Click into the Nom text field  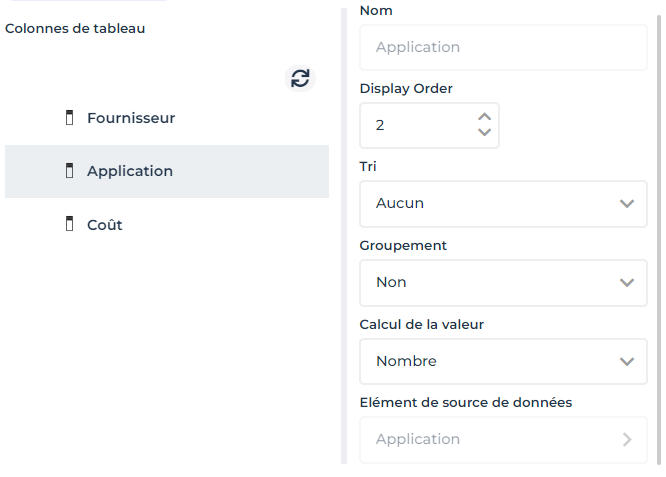pyautogui.click(x=503, y=47)
